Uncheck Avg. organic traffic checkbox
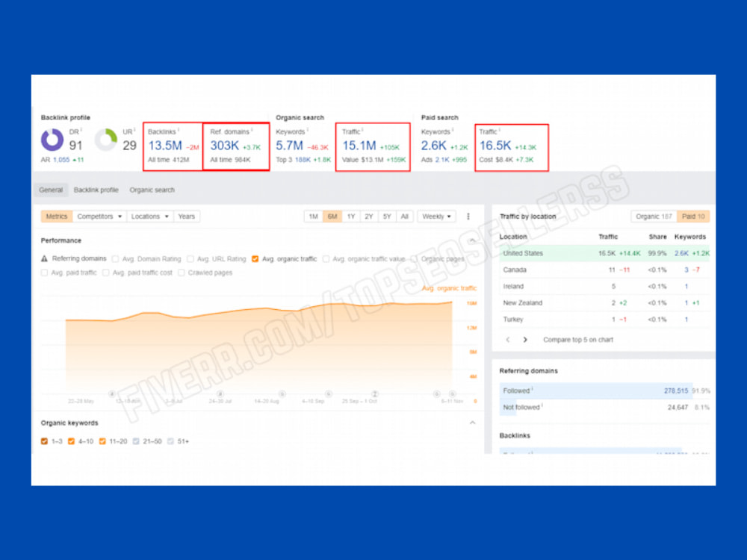 click(255, 259)
